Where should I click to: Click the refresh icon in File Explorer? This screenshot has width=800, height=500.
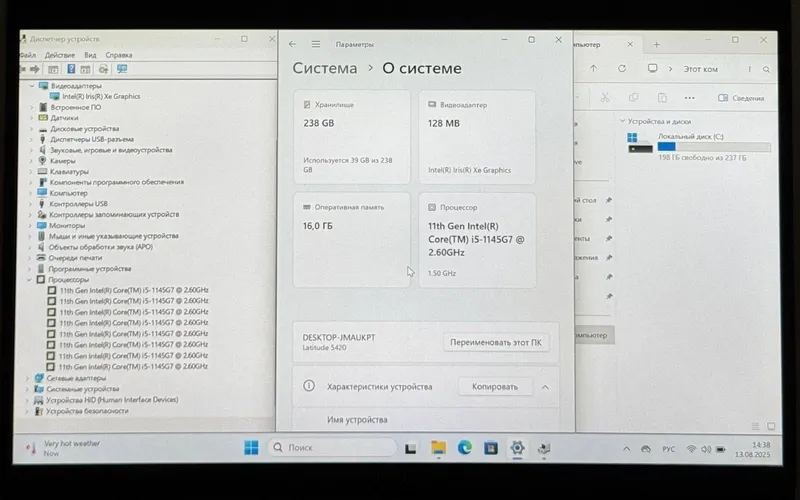click(x=622, y=68)
